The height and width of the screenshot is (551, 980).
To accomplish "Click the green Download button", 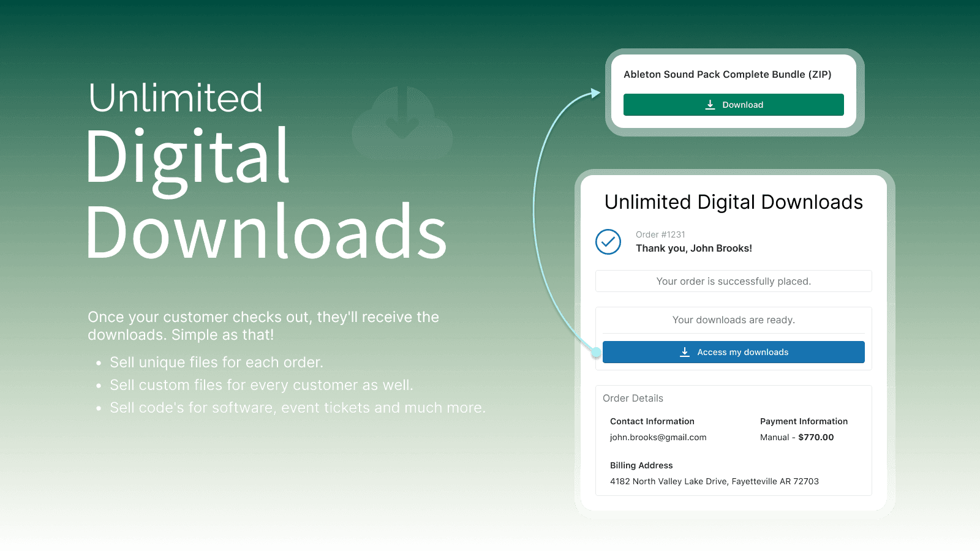I will tap(733, 104).
